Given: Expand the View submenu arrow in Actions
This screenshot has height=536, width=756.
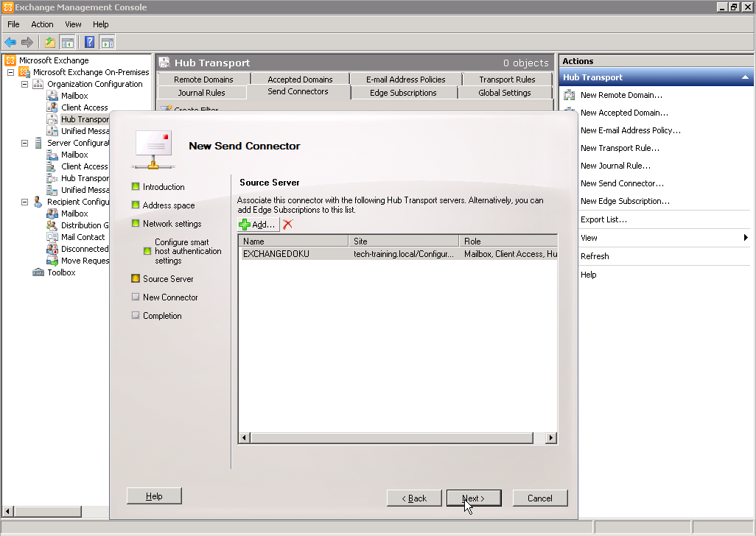Looking at the screenshot, I should [746, 238].
